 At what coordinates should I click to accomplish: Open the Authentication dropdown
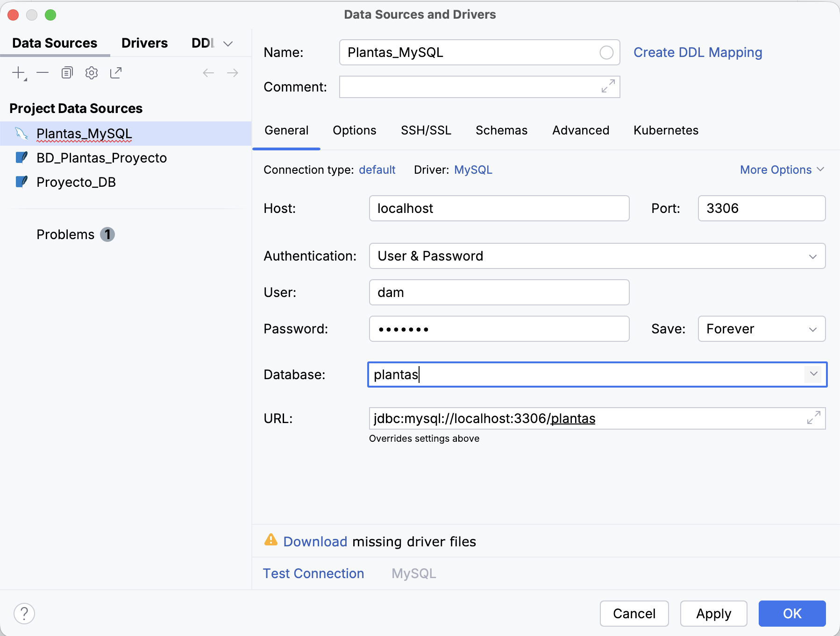click(x=813, y=256)
